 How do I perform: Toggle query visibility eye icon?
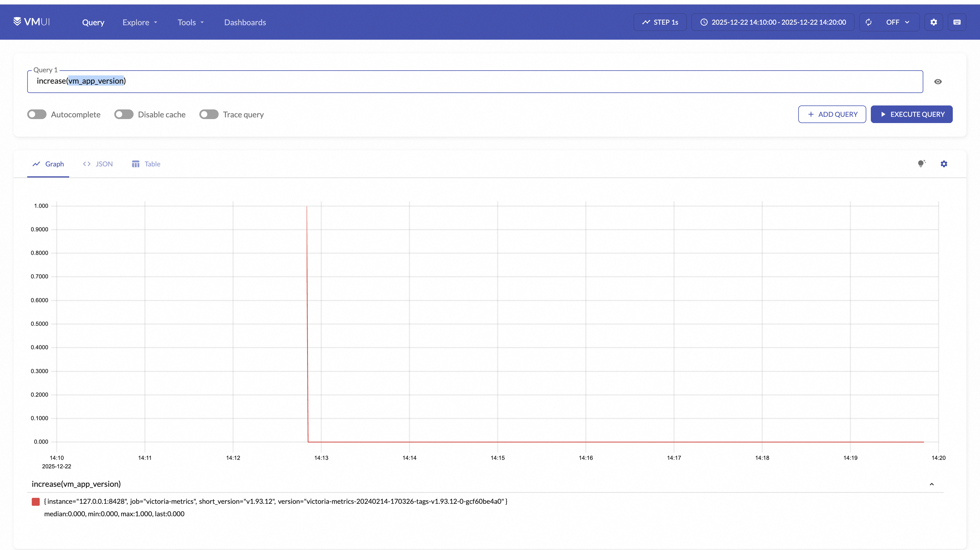[x=938, y=82]
